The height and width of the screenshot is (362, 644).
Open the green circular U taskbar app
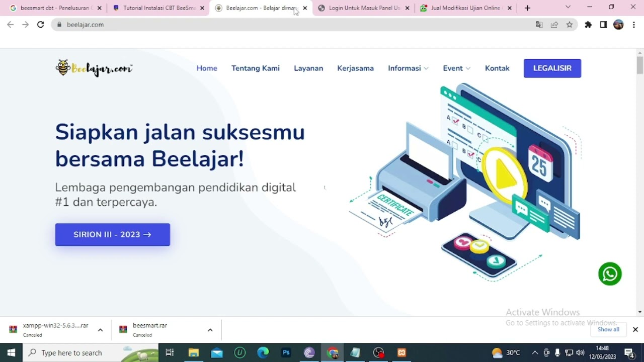pos(240,352)
